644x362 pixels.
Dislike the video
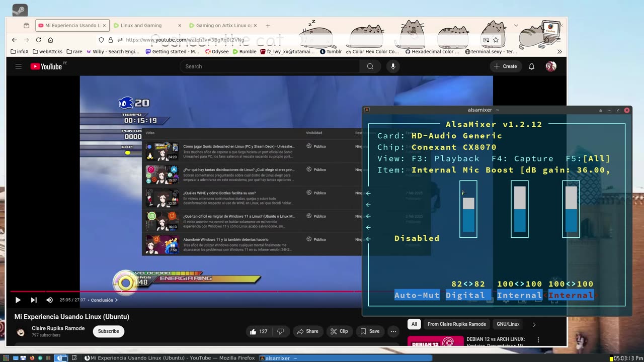coord(281,331)
